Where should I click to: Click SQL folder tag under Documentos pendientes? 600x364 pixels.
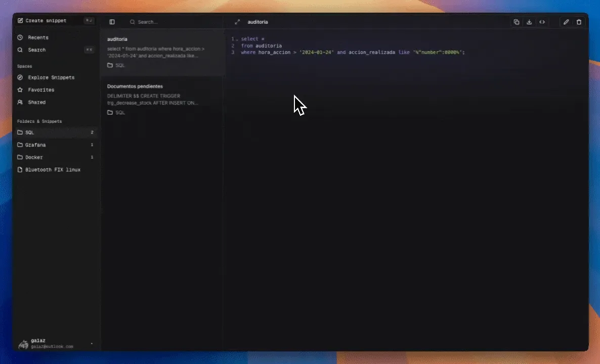(116, 112)
